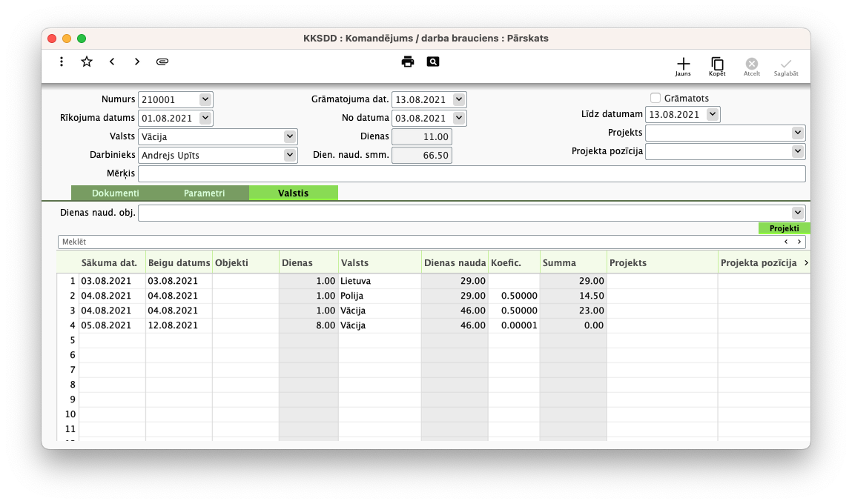Create new record with Jauns icon
This screenshot has width=852, height=504.
(683, 67)
